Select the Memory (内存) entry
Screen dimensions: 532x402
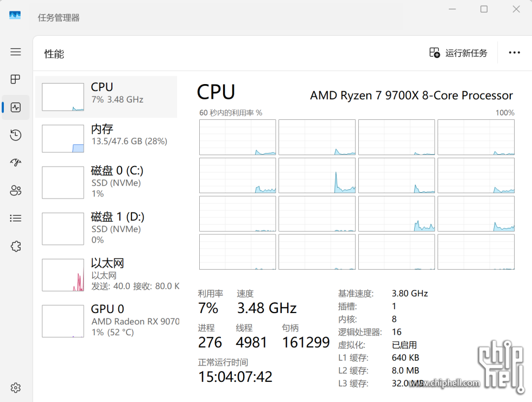pos(106,138)
